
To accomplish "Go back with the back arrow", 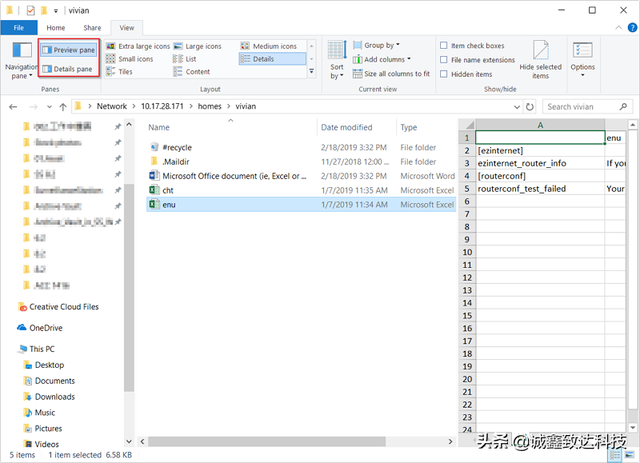I will [13, 107].
